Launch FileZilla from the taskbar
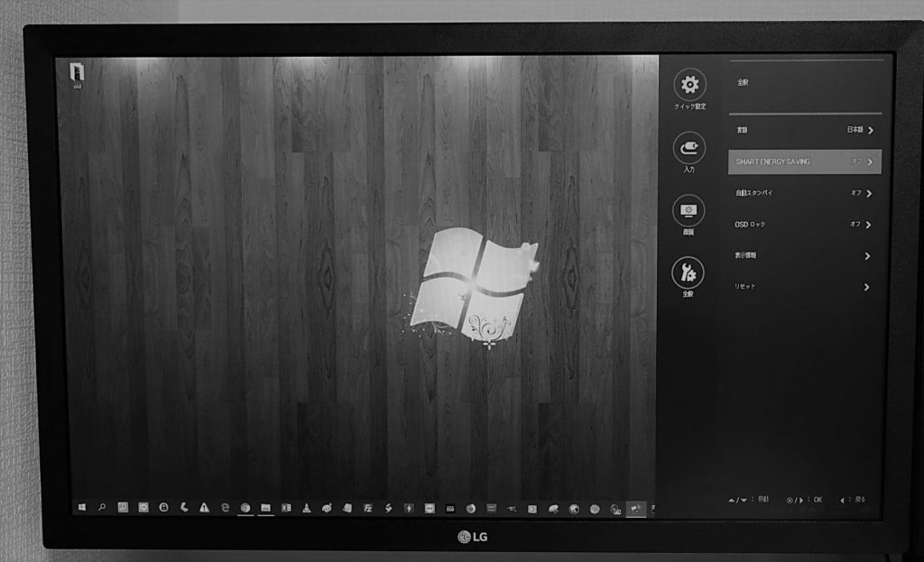 368,508
